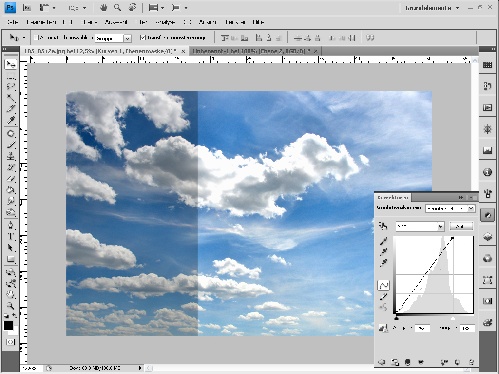Toggle Edit in Quick Mask mode
This screenshot has height=374, width=499.
coord(10,342)
